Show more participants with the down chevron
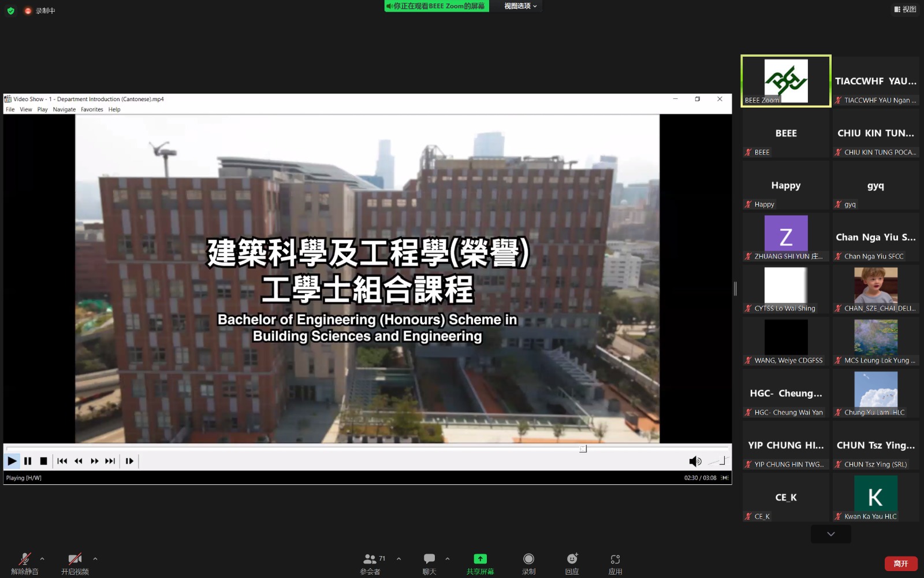This screenshot has width=924, height=578. [830, 534]
